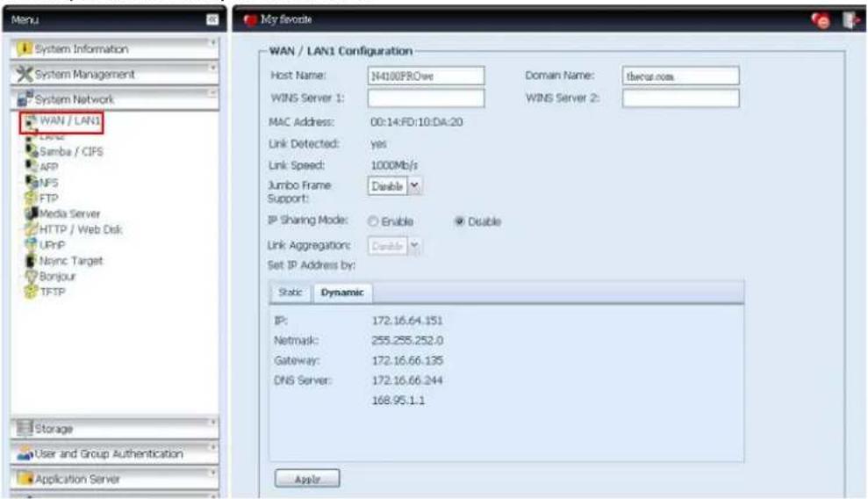
Task: Switch to the Dynamic IP tab
Action: coord(342,293)
